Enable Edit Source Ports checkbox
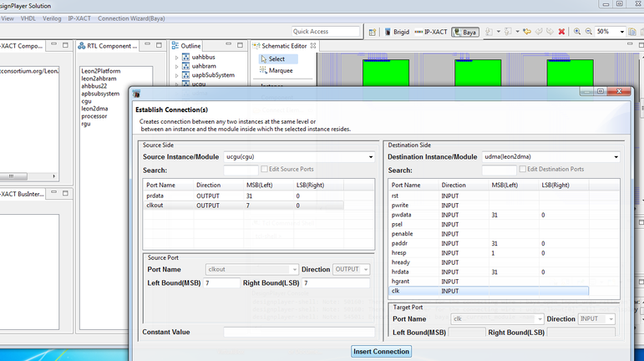Viewport: 644px width, 361px height. click(264, 169)
